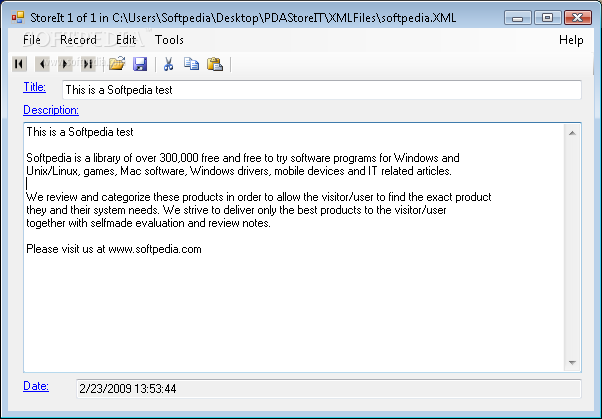This screenshot has height=419, width=602.
Task: Open the Tools menu
Action: click(169, 40)
